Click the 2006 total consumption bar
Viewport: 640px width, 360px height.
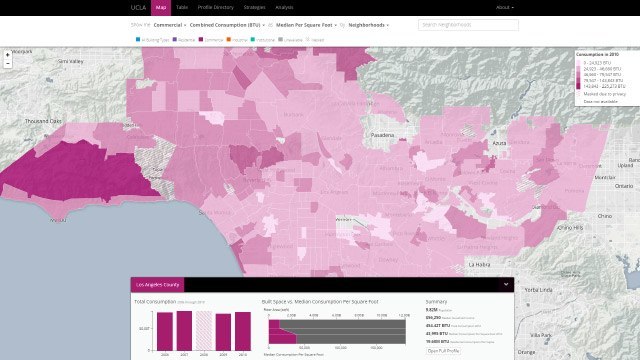point(165,331)
